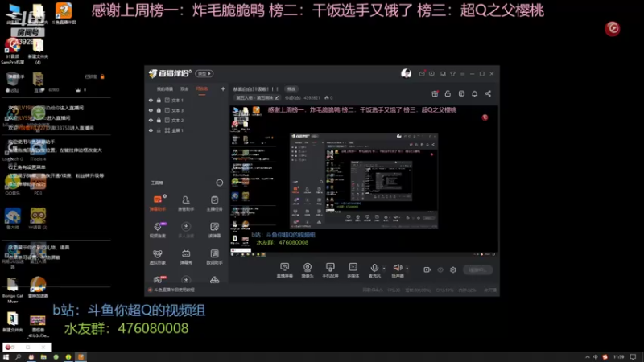Open streaming settings via the gear icon
Viewport: 644px width, 362px height.
coord(453,269)
